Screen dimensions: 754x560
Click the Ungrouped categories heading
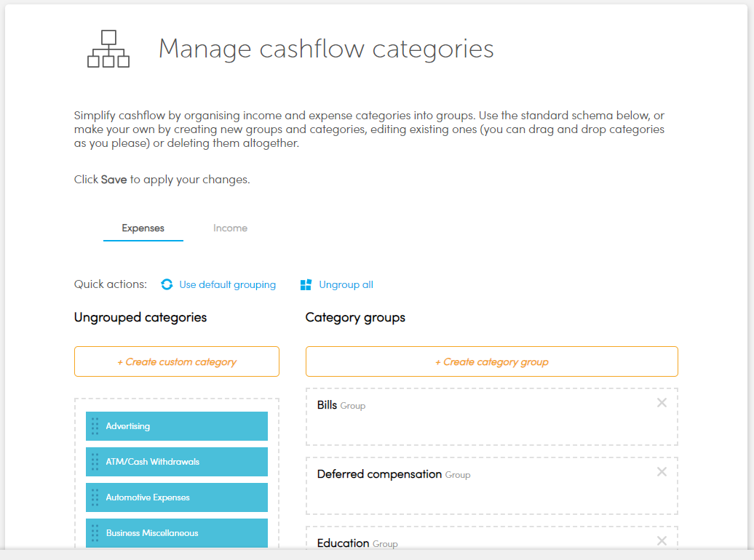click(x=140, y=318)
